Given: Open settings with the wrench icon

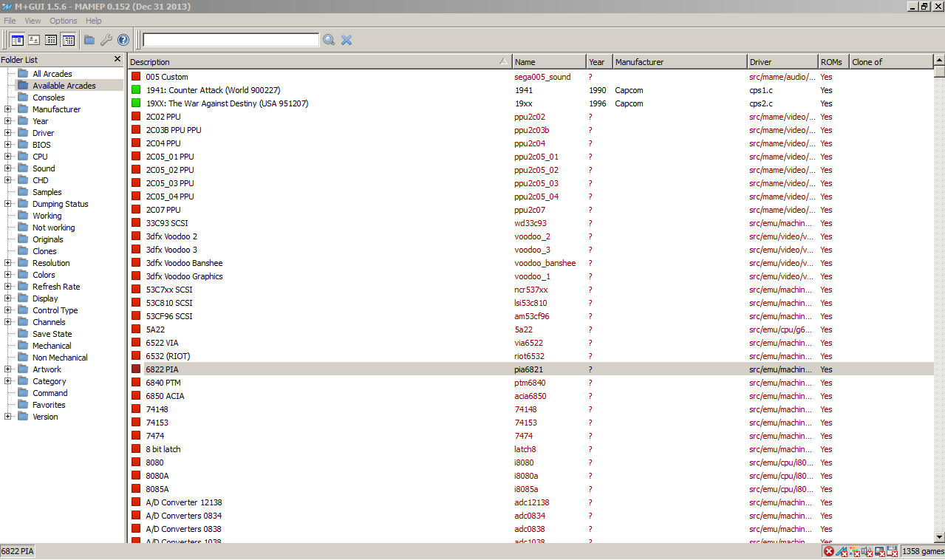Looking at the screenshot, I should 106,40.
